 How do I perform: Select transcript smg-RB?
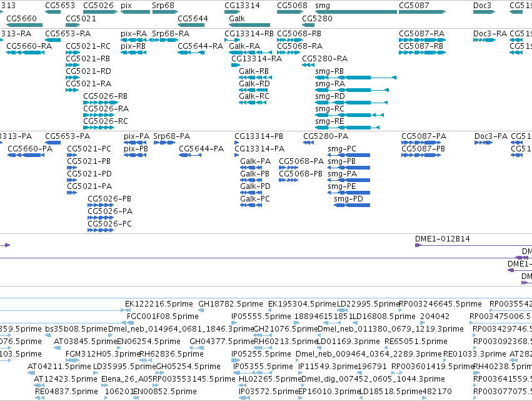[356, 78]
